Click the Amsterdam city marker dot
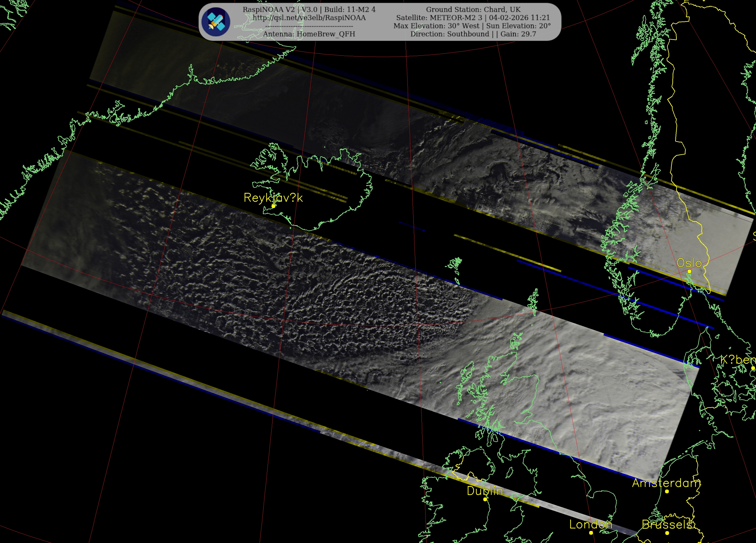This screenshot has width=756, height=543. coord(667,491)
